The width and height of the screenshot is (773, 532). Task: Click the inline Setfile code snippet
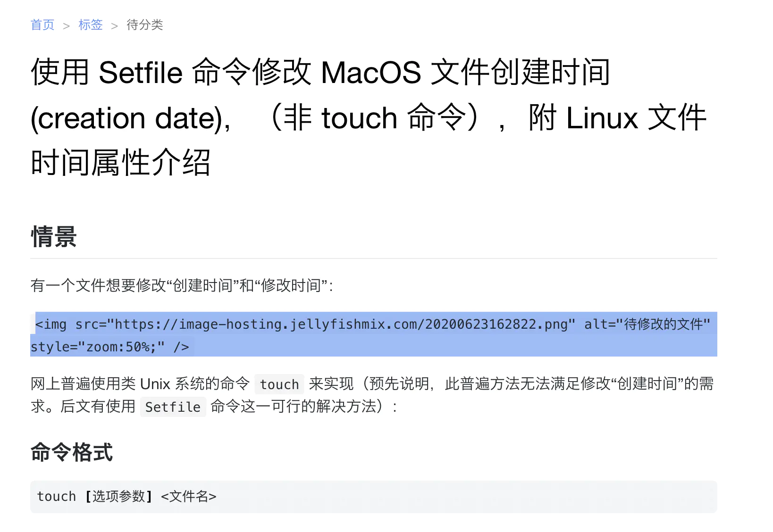coord(173,407)
